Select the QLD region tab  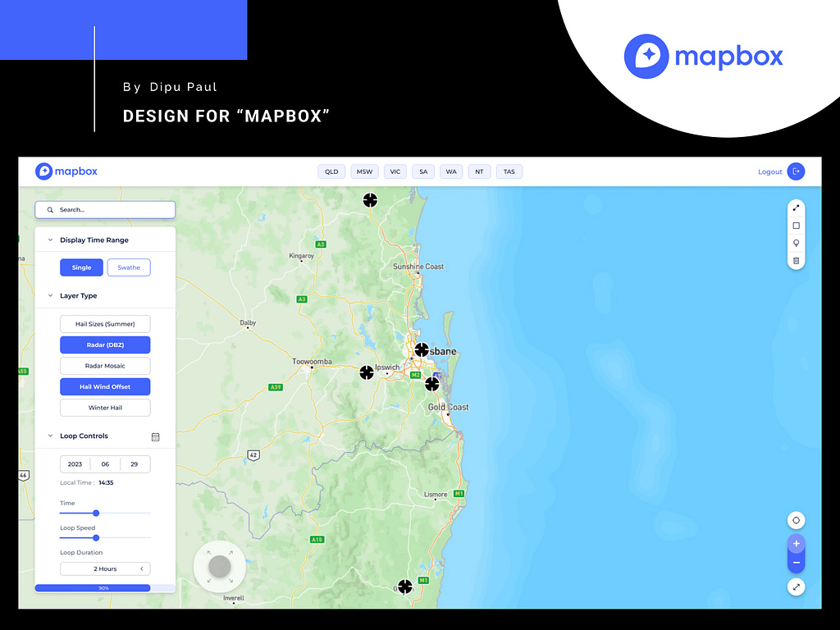(331, 171)
